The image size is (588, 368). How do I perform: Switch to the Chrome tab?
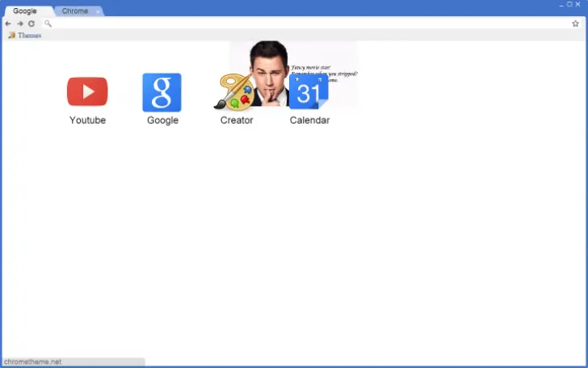75,11
